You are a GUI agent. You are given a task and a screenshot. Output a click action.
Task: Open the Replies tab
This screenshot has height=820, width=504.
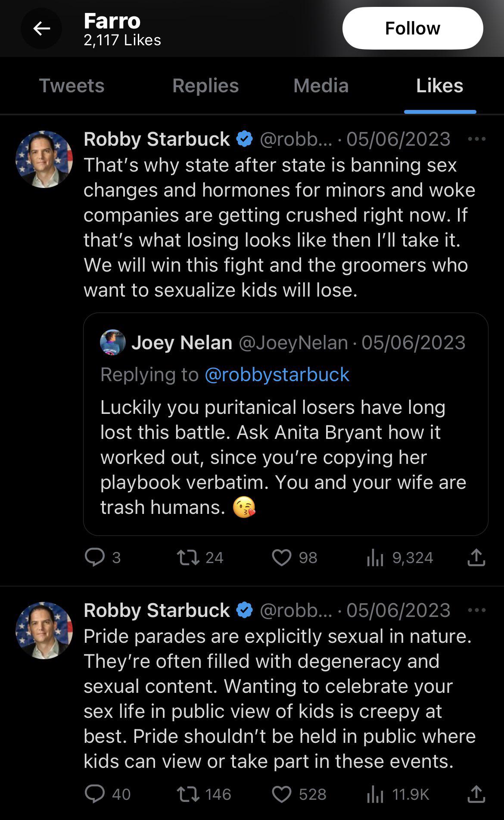205,86
